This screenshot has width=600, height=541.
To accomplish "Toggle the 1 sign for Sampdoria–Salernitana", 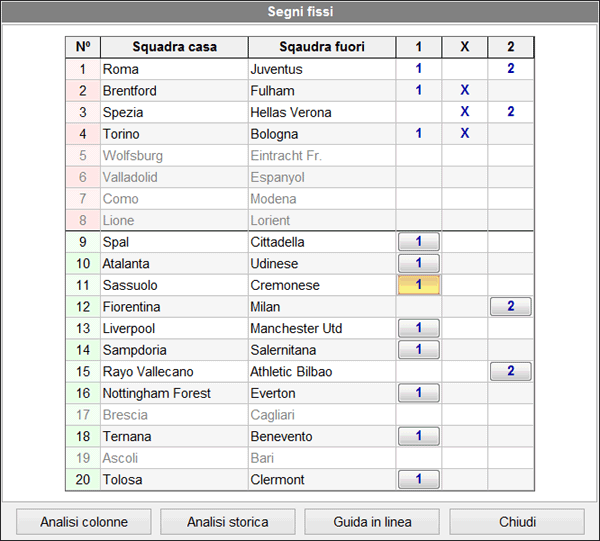I will tap(419, 350).
